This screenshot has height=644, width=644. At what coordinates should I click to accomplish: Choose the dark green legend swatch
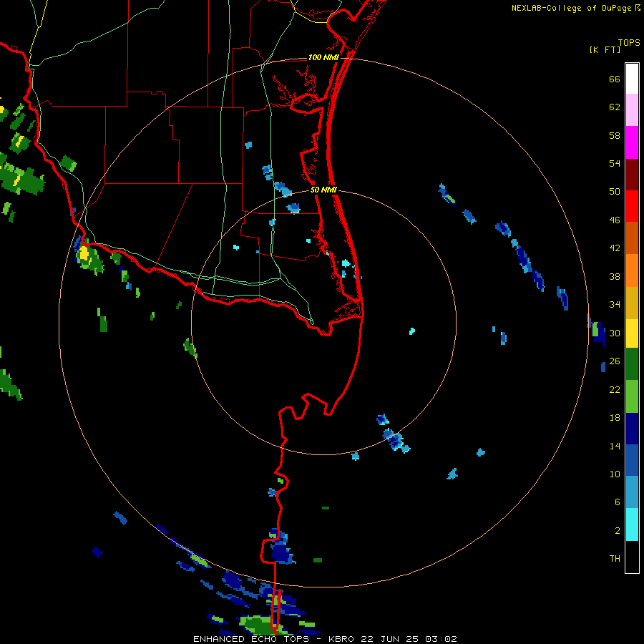[x=632, y=364]
